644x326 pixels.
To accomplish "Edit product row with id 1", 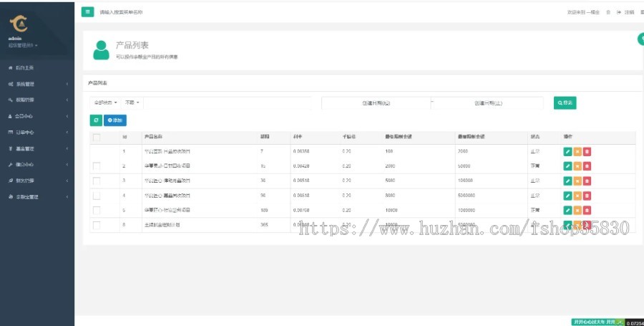I will pyautogui.click(x=567, y=152).
